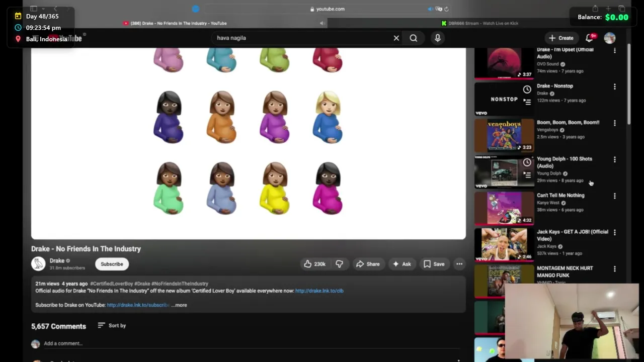Screen dimensions: 644x362
Task: Open the Ask AI button
Action: 401,264
